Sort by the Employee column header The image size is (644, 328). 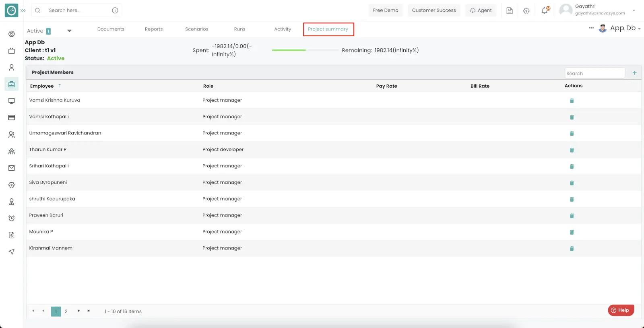(x=42, y=86)
